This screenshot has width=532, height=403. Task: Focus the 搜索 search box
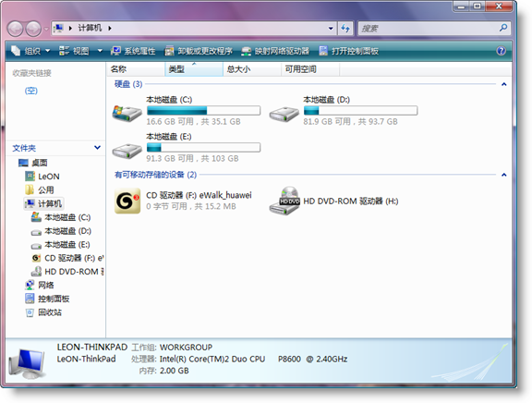pos(428,29)
